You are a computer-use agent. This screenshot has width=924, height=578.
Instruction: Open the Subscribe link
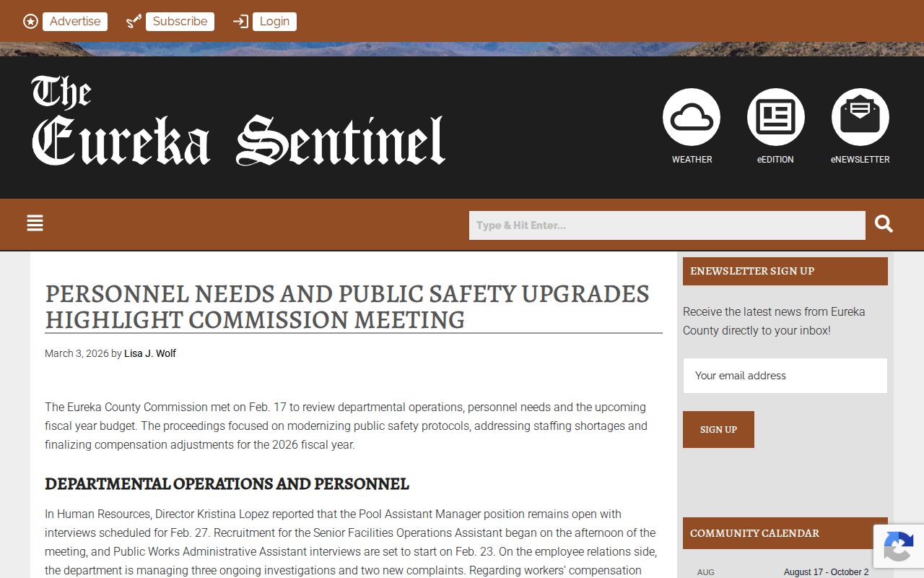[180, 22]
